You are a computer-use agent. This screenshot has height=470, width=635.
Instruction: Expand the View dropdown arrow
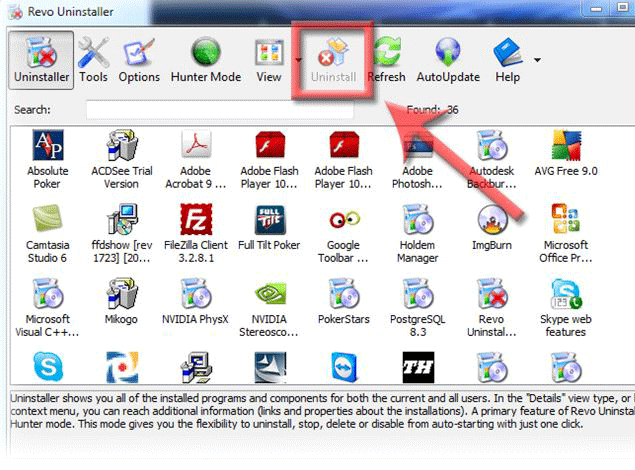coord(298,60)
